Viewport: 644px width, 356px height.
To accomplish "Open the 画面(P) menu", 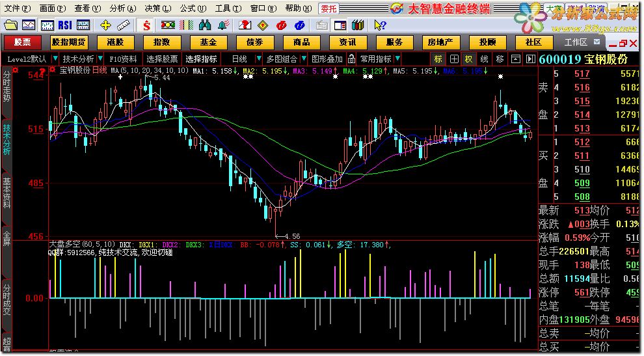I will 53,8.
